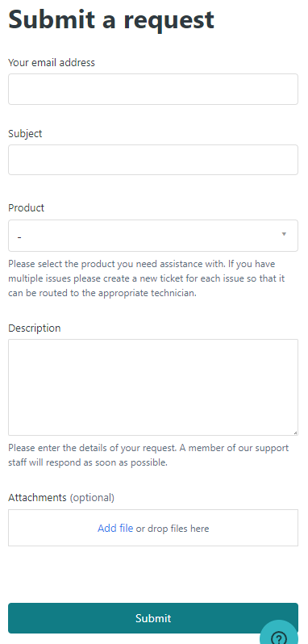Click the Product dropdown arrow icon
308x644 pixels.
tap(284, 234)
